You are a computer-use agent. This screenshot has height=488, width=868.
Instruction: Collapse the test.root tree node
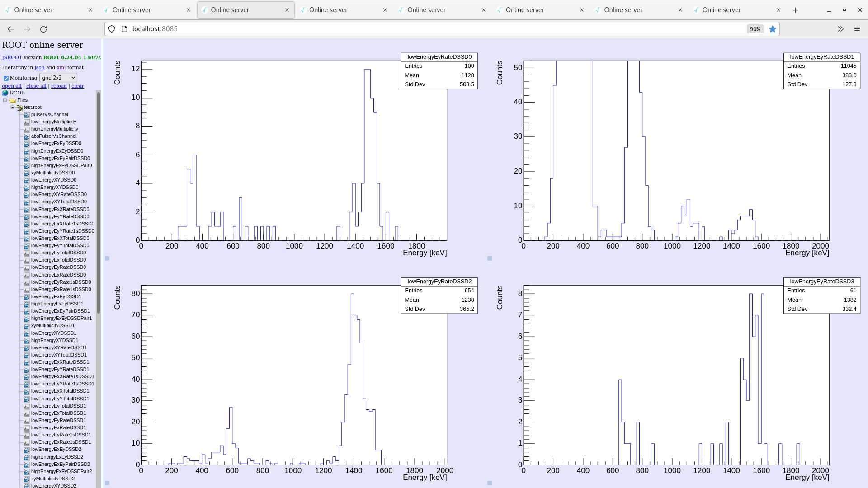(x=13, y=108)
